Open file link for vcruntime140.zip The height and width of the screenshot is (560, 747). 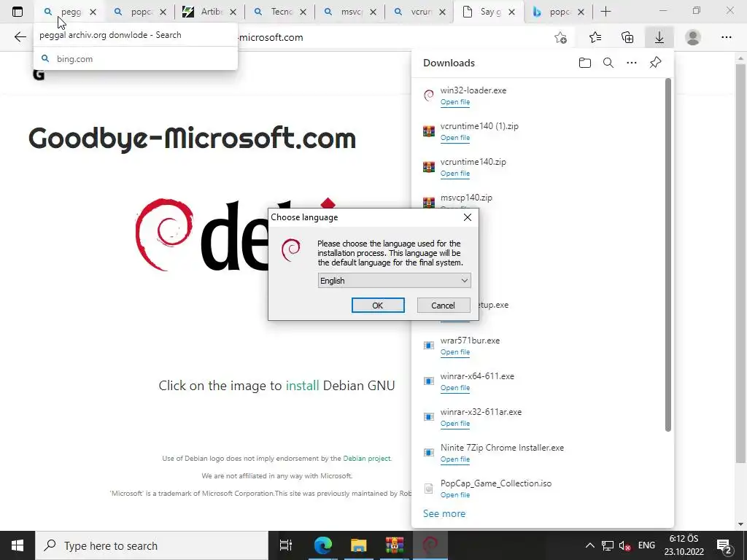pos(455,174)
